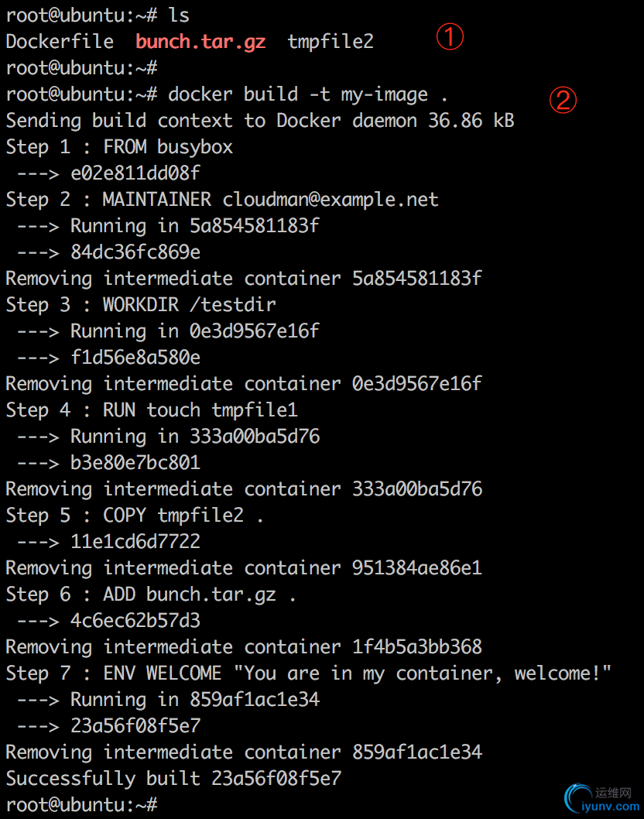Screen dimensions: 644x819
Task: Click the final root@ubuntu prompt line
Action: [x=81, y=805]
